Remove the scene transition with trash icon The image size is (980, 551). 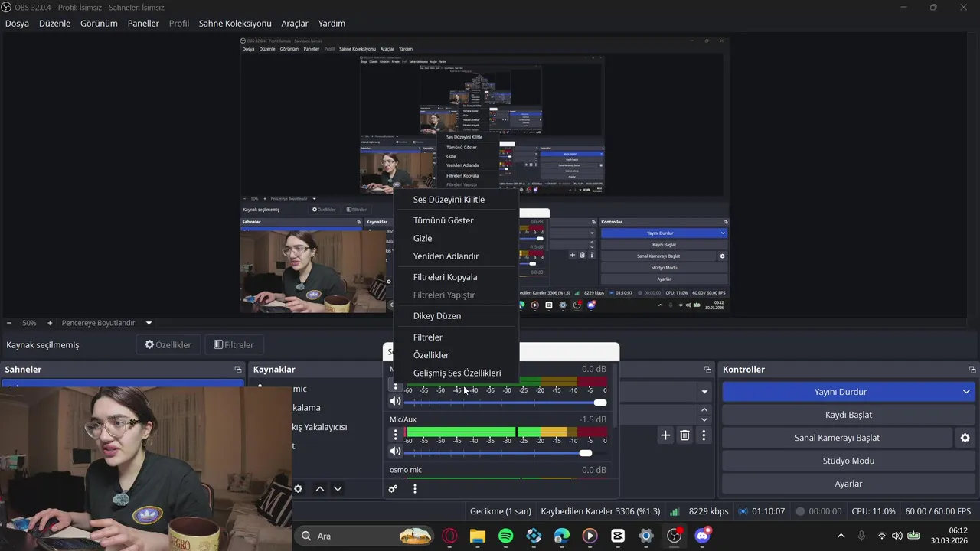coord(684,435)
